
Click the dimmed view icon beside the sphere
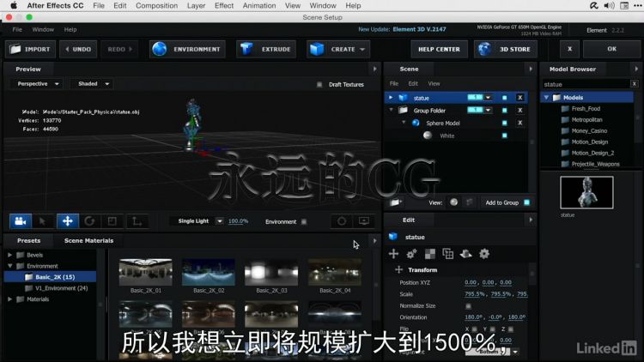pos(469,202)
